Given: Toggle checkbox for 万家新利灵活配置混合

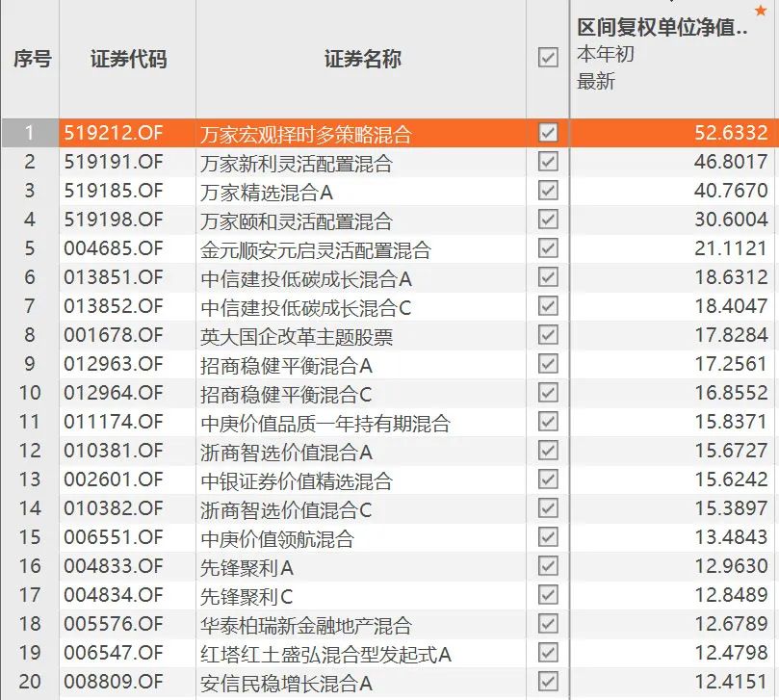Looking at the screenshot, I should (x=548, y=162).
